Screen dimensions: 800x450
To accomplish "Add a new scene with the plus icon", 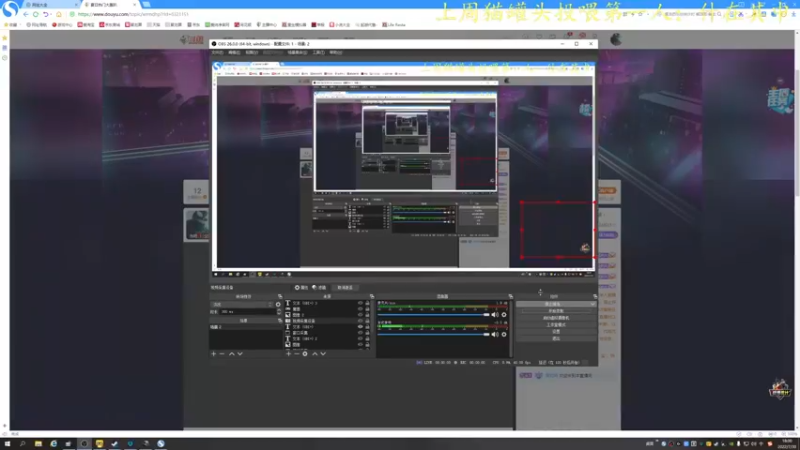I will coord(214,354).
